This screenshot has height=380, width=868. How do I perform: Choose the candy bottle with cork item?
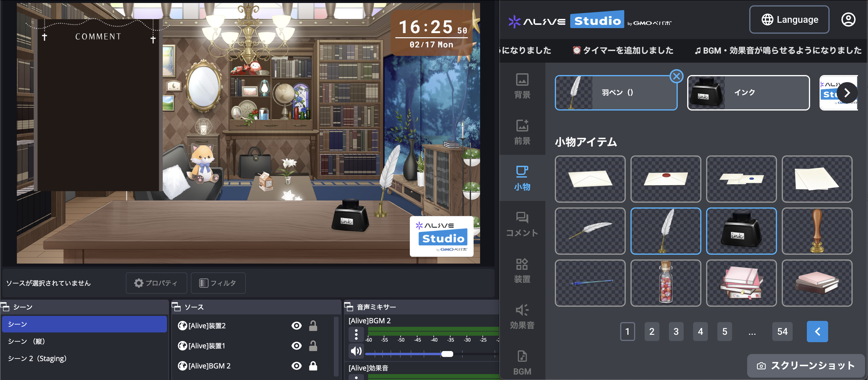click(666, 283)
